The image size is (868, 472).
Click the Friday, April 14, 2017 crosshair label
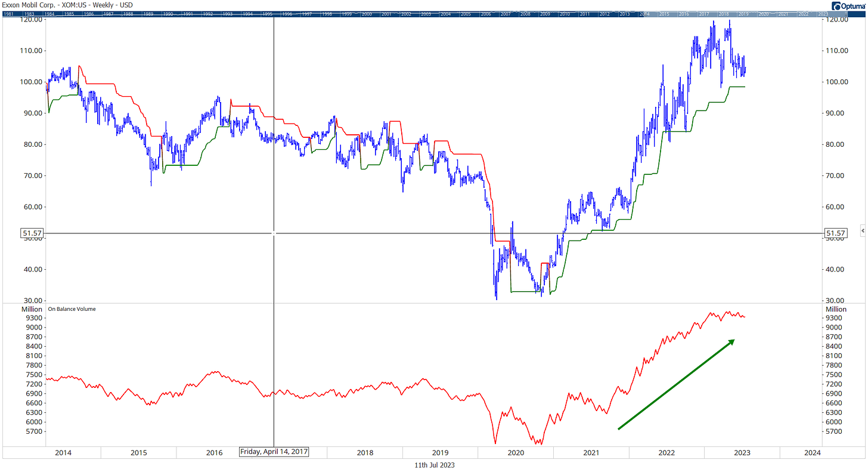pyautogui.click(x=274, y=452)
